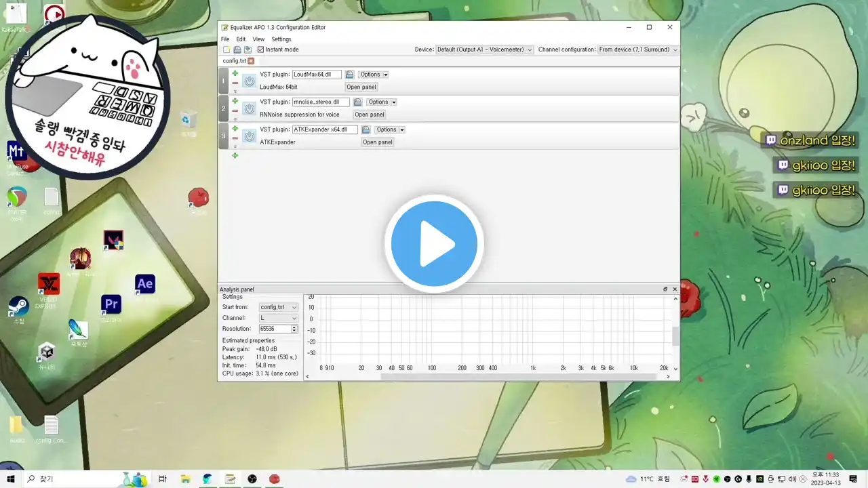Expand Options for RNNoise plugin
The width and height of the screenshot is (868, 488).
tap(382, 102)
